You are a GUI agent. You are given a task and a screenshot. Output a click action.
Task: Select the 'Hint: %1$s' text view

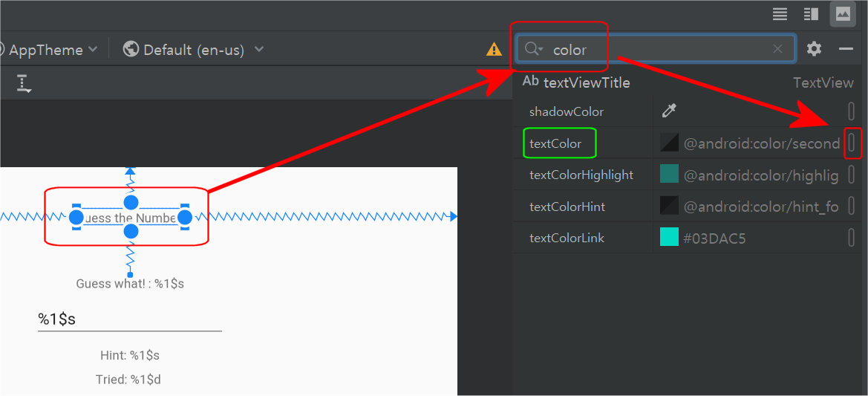(130, 356)
